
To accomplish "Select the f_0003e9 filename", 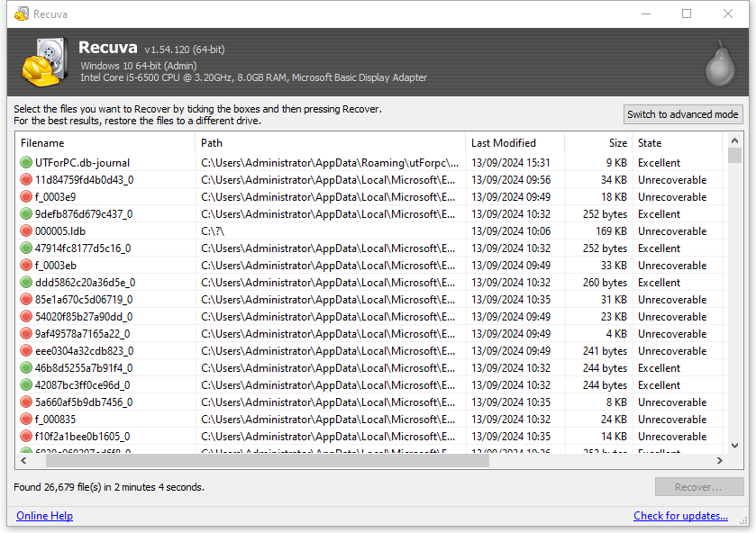I will point(55,197).
